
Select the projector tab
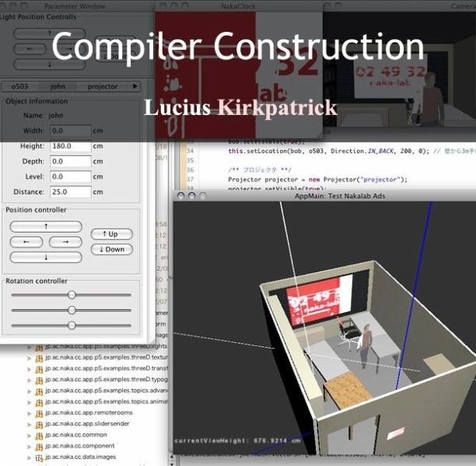[x=102, y=87]
